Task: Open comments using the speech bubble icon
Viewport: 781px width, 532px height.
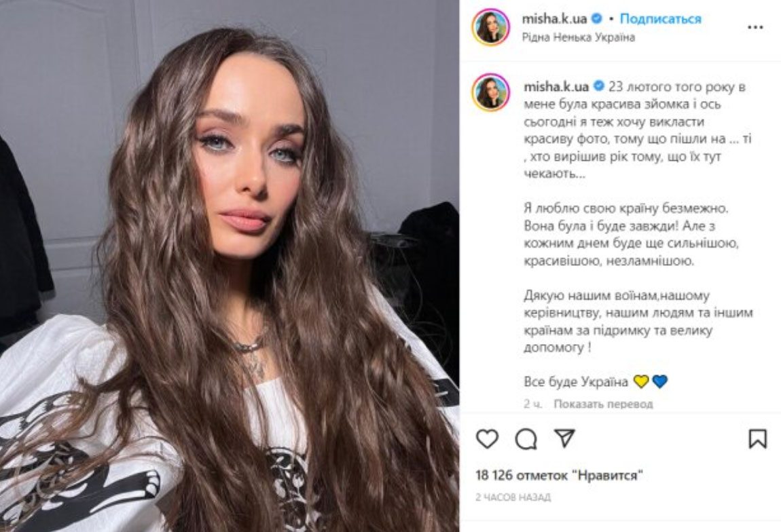Action: click(526, 439)
